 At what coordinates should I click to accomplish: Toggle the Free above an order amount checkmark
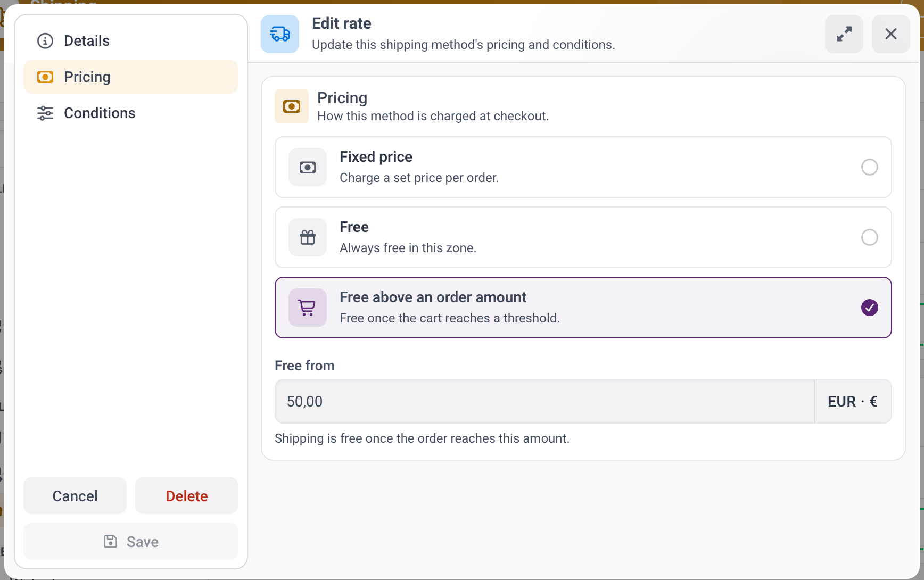(870, 308)
